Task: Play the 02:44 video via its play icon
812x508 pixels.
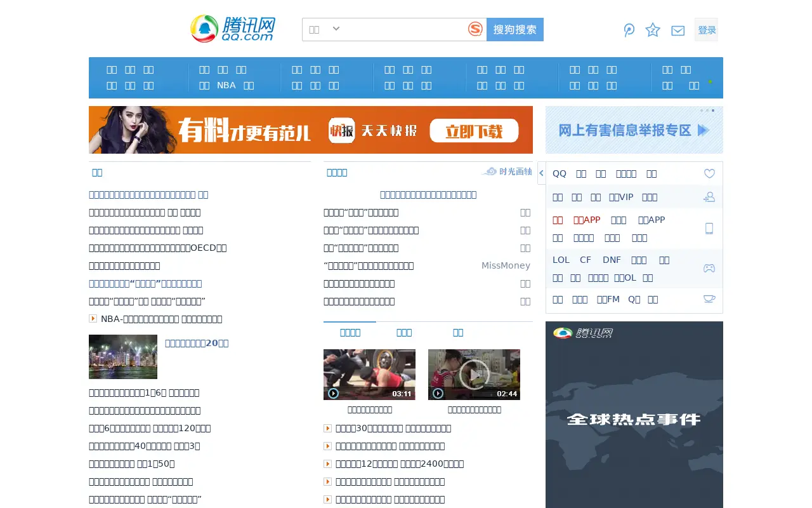Action: [438, 393]
